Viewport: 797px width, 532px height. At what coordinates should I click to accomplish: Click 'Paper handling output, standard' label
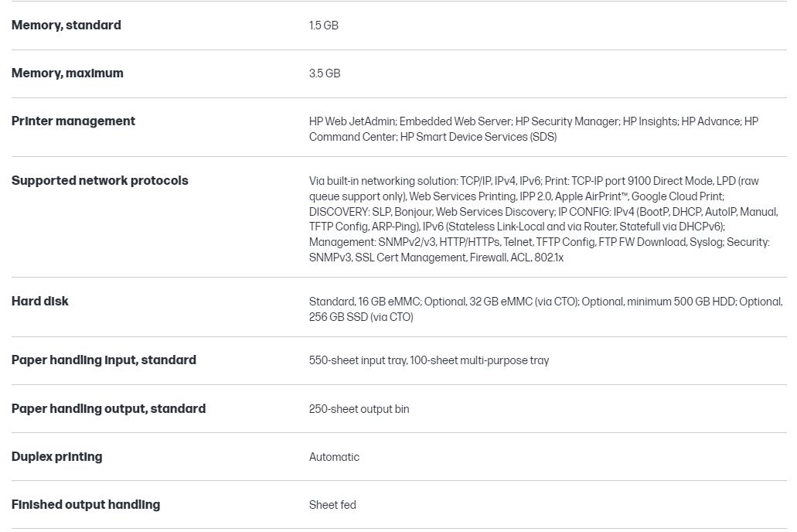[108, 409]
